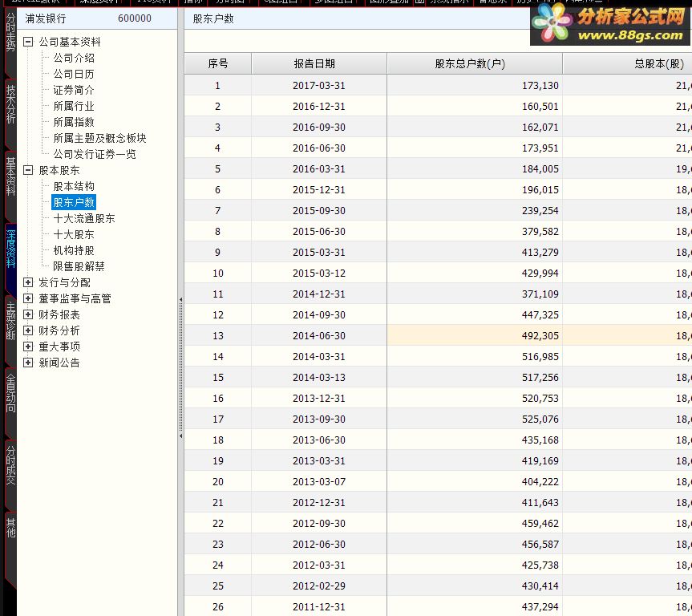Select the highlighted 股东户数 tree item
The height and width of the screenshot is (616, 692).
(x=74, y=202)
